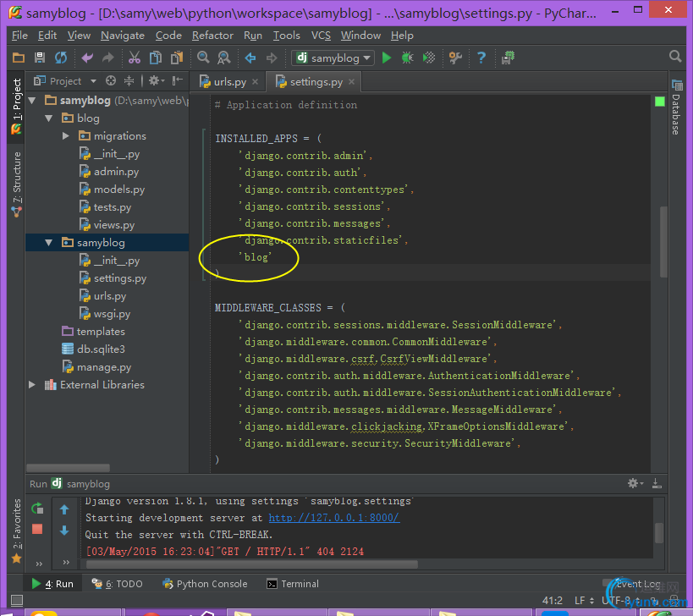Image resolution: width=693 pixels, height=616 pixels.
Task: Click the Run console horizontal scrollbar
Action: (x=252, y=564)
